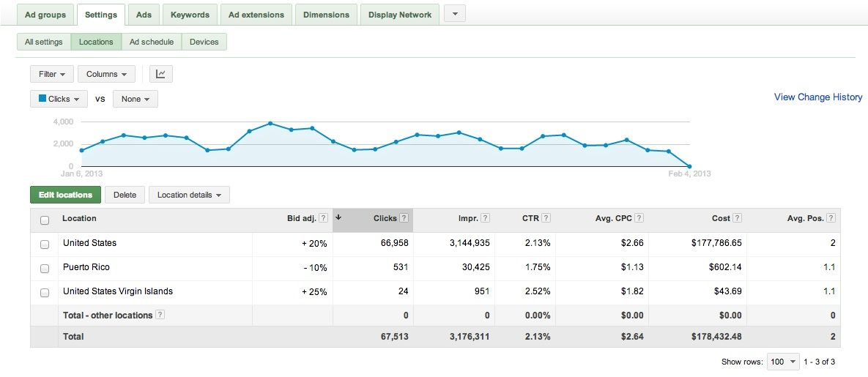Click the green Edit locations button
Image resolution: width=868 pixels, height=377 pixels.
pyautogui.click(x=65, y=195)
